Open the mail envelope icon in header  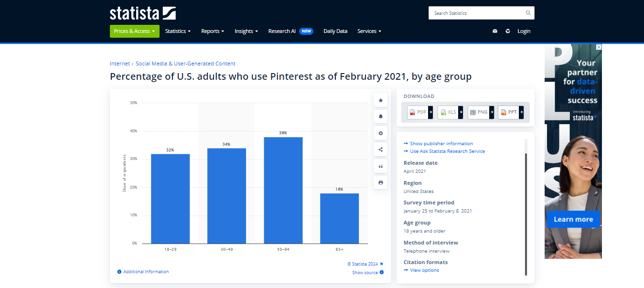[495, 31]
